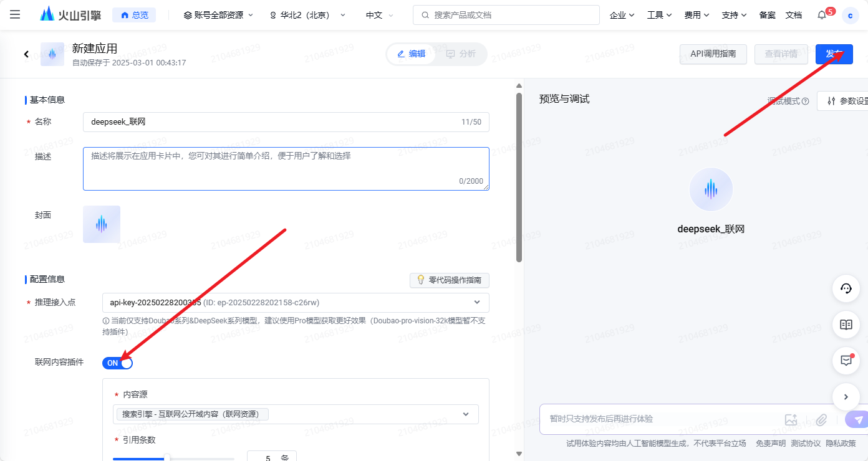Click the large deepseek_联网 preview avatar
Image resolution: width=868 pixels, height=461 pixels.
click(x=711, y=189)
